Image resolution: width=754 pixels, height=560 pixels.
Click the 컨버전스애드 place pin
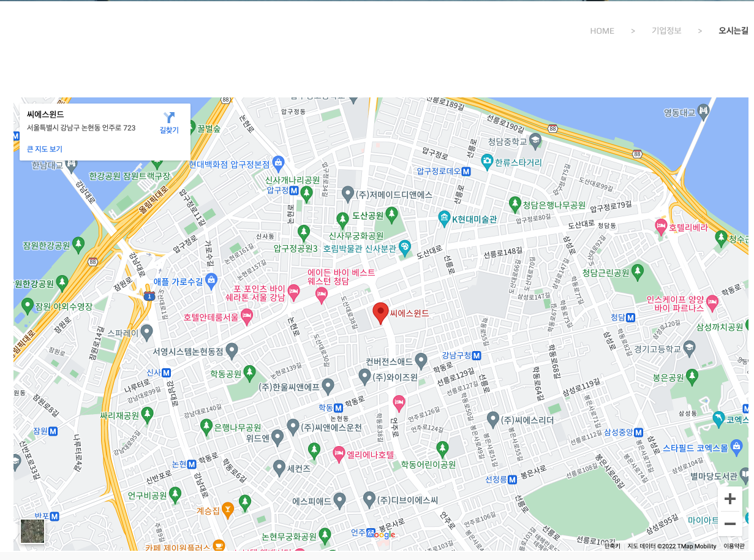click(x=421, y=360)
